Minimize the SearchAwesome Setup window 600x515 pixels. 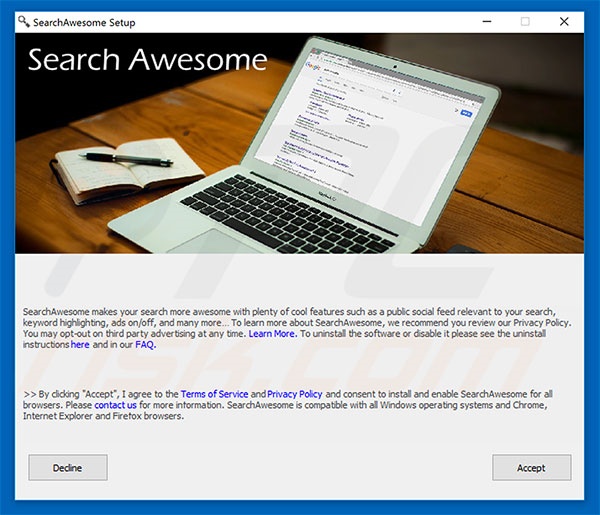click(487, 21)
